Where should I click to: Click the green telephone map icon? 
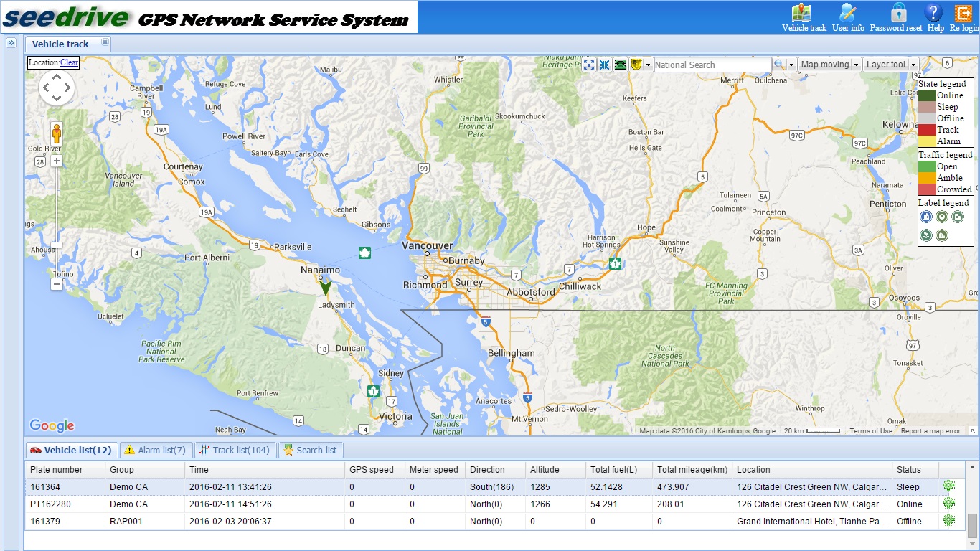tap(621, 65)
